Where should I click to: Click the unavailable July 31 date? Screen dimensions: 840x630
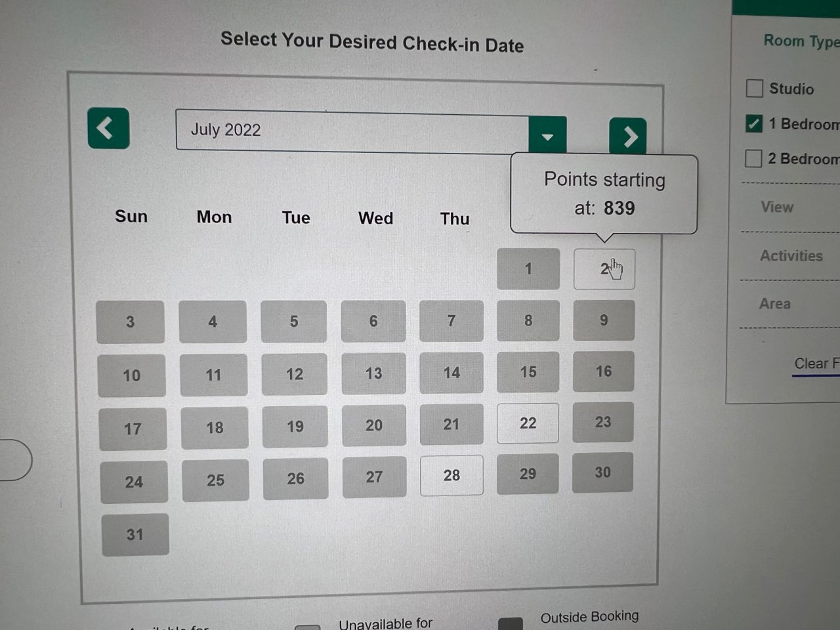click(x=135, y=534)
